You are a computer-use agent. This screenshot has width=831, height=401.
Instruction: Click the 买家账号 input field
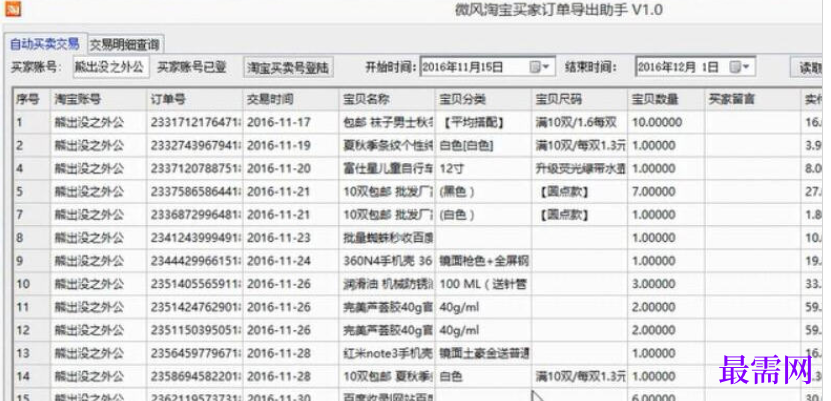coord(111,67)
